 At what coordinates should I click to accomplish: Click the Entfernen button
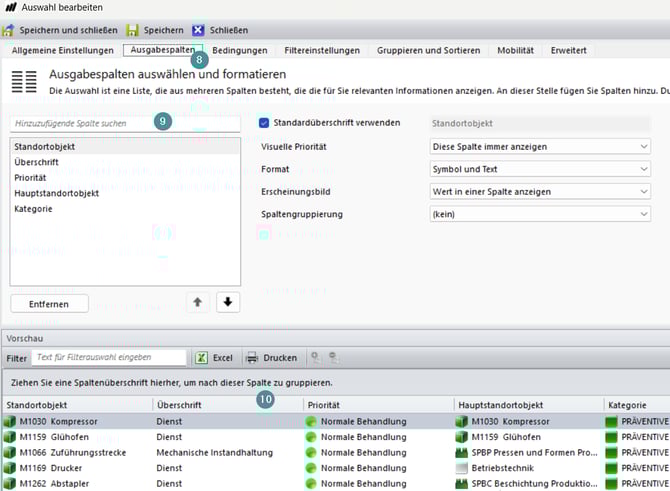pos(49,304)
